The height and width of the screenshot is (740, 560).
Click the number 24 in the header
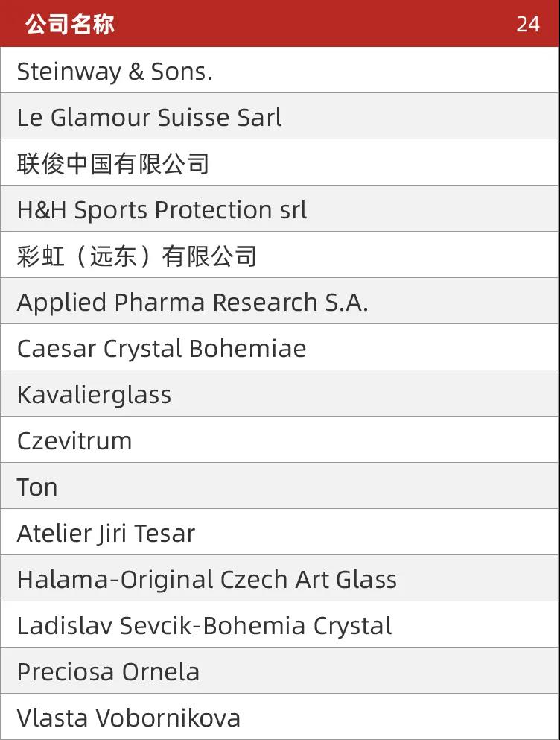pyautogui.click(x=527, y=24)
